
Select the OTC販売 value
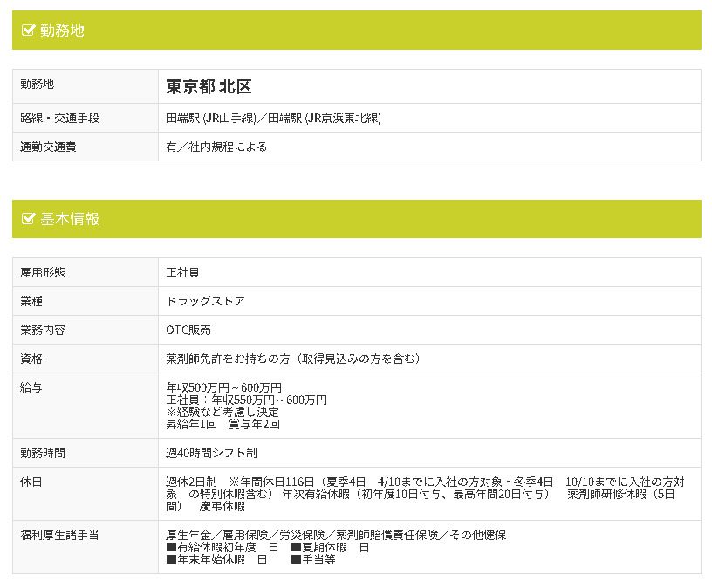coord(188,330)
